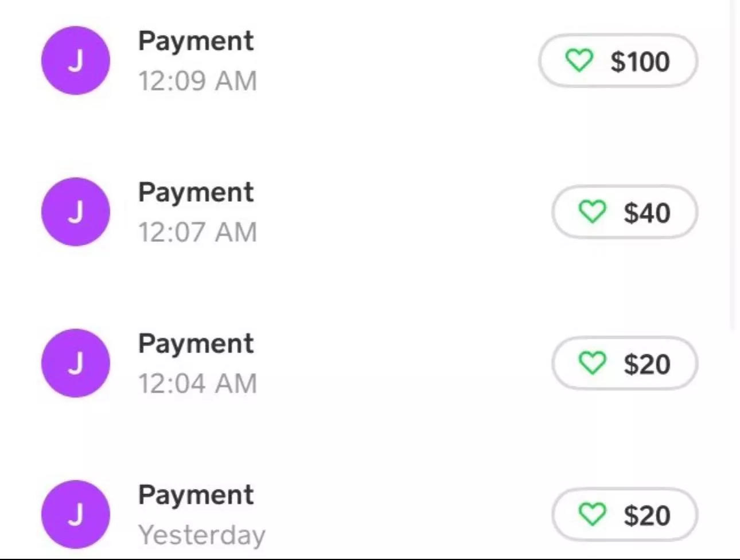The image size is (740, 560).
Task: Toggle the heart reaction on the $40 payment
Action: [x=593, y=212]
